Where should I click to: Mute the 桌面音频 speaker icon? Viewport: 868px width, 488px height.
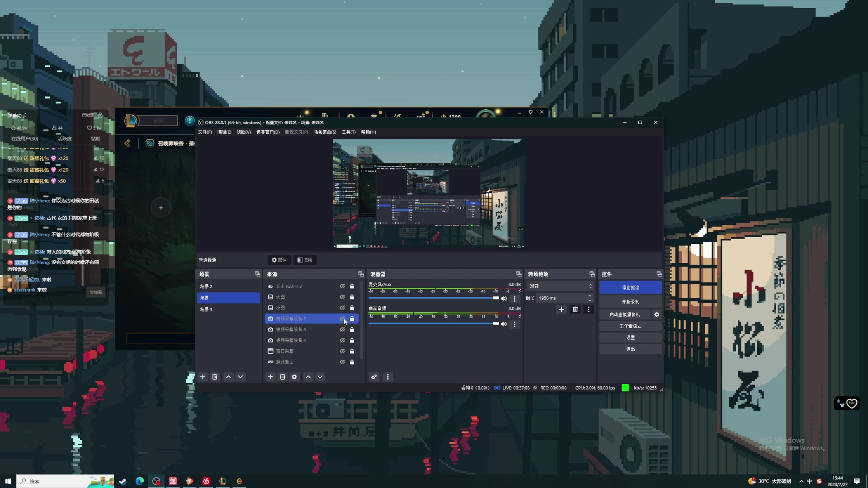point(504,324)
